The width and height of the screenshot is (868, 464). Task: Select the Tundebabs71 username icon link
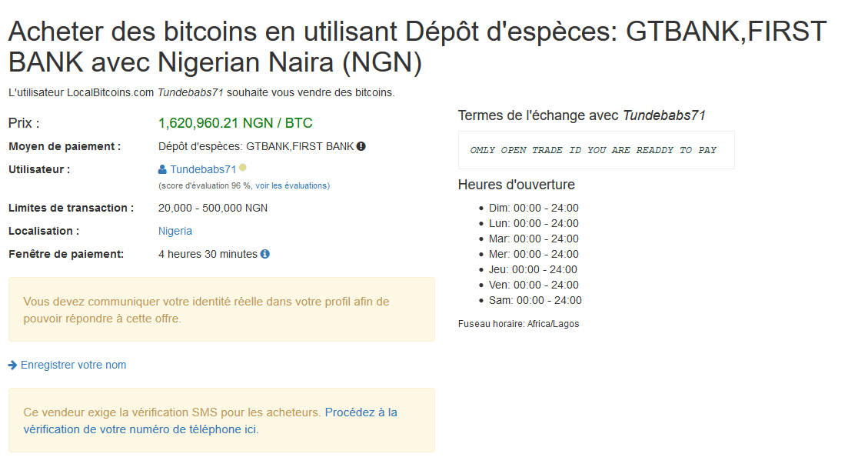pyautogui.click(x=161, y=169)
